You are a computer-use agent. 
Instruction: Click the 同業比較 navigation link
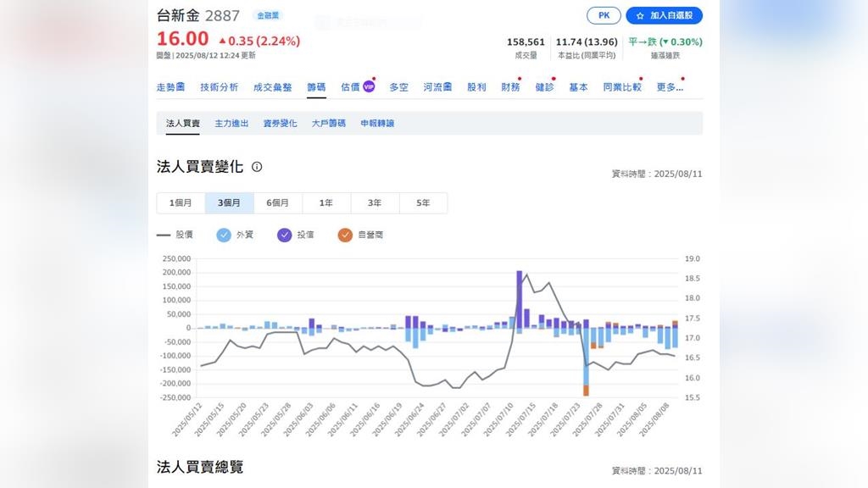point(621,87)
